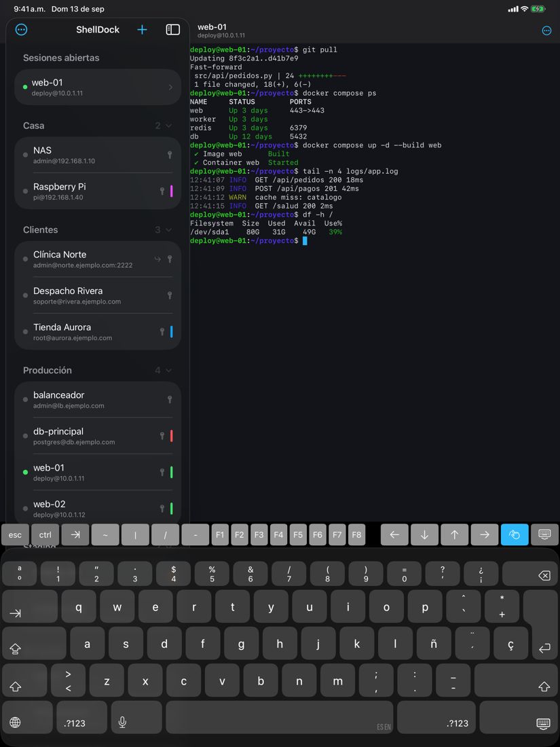Tap the F5 function key
Viewport: 560px width, 747px height.
click(297, 534)
